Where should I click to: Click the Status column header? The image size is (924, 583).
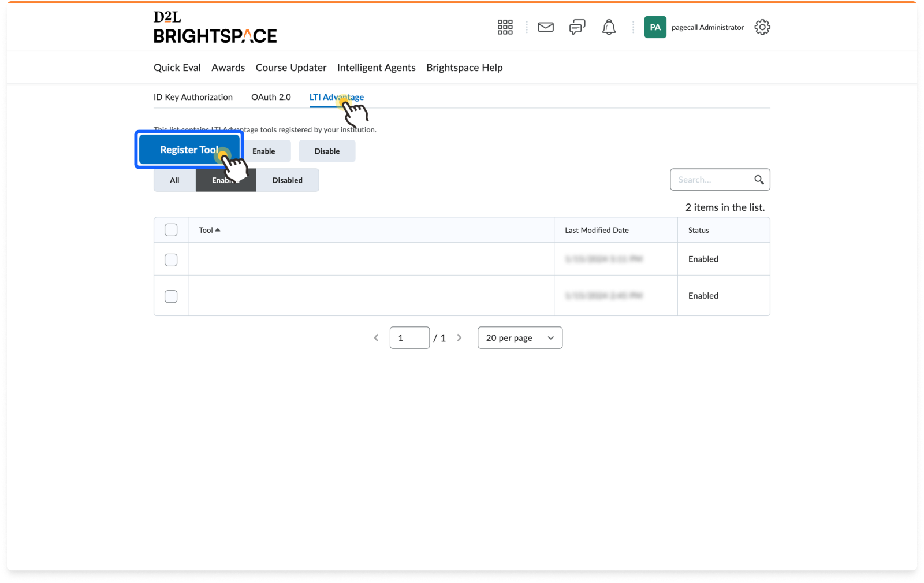tap(698, 230)
